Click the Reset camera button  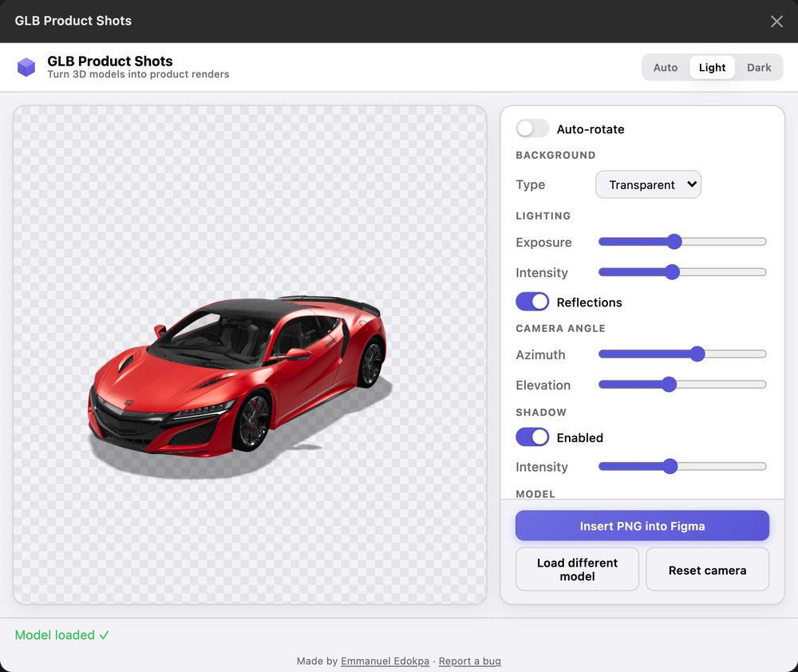click(707, 569)
